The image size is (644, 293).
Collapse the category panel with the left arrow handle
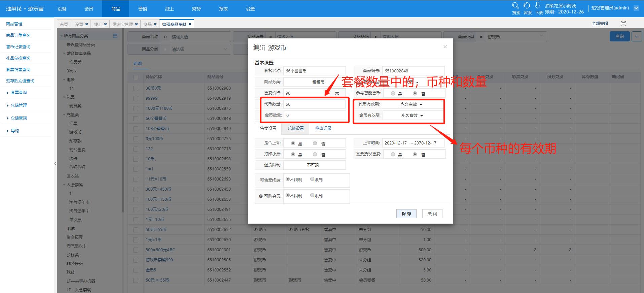click(x=55, y=163)
